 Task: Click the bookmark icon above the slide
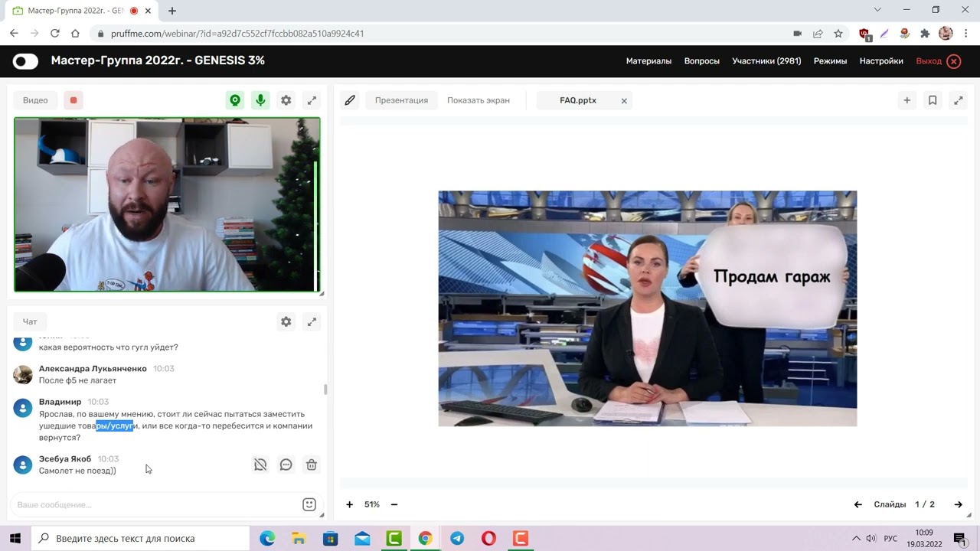point(933,100)
